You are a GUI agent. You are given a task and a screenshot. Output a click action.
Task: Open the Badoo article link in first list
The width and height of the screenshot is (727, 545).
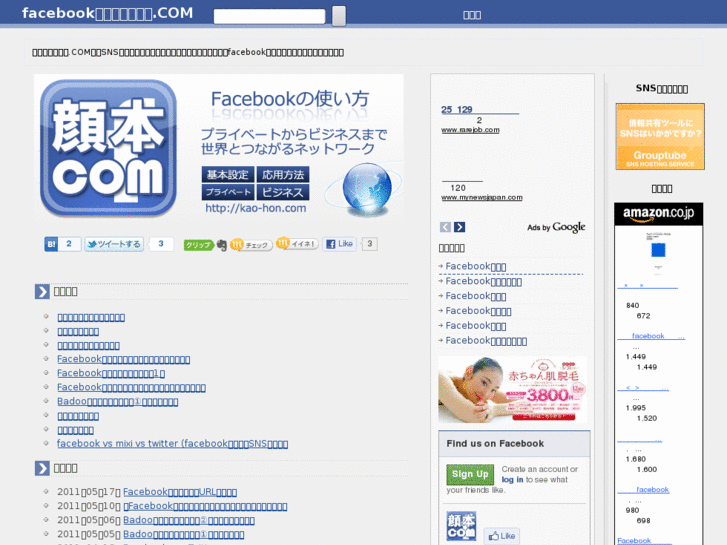coord(117,402)
